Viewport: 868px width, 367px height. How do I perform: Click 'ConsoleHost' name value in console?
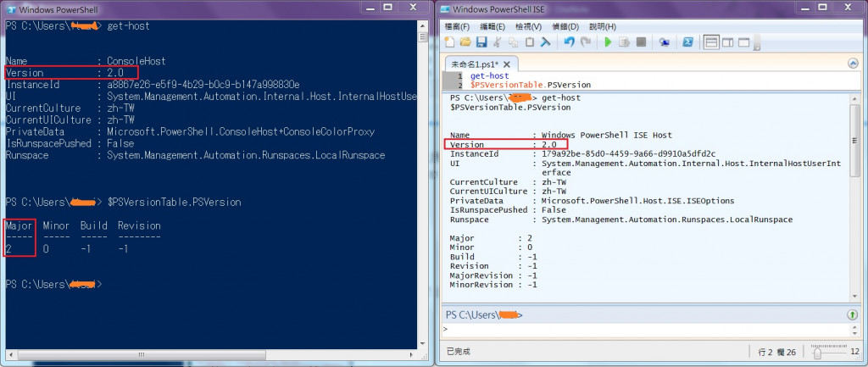click(136, 61)
